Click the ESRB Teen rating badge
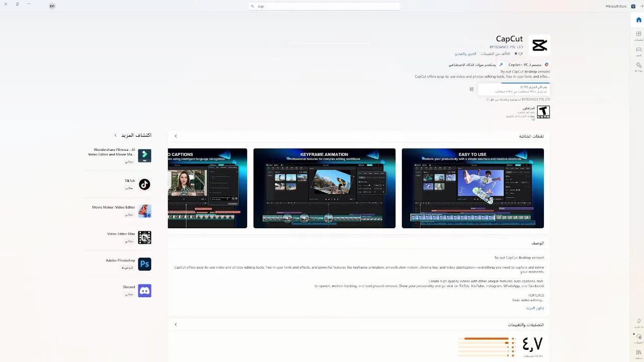The image size is (644, 362). pos(543,112)
